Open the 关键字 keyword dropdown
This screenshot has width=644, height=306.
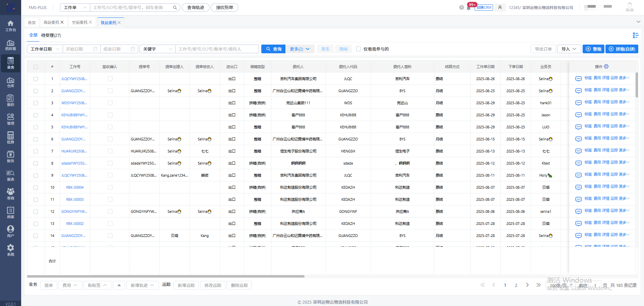[x=157, y=49]
